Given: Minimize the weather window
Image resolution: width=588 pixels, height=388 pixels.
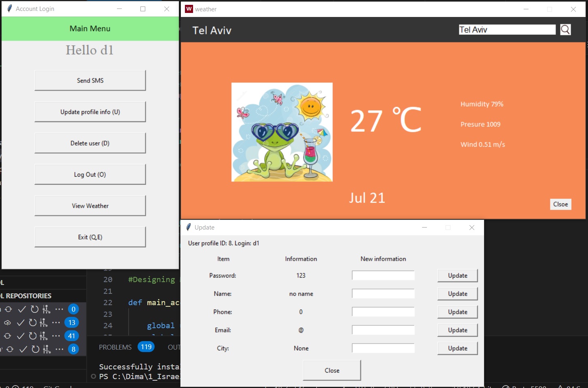Looking at the screenshot, I should [526, 9].
